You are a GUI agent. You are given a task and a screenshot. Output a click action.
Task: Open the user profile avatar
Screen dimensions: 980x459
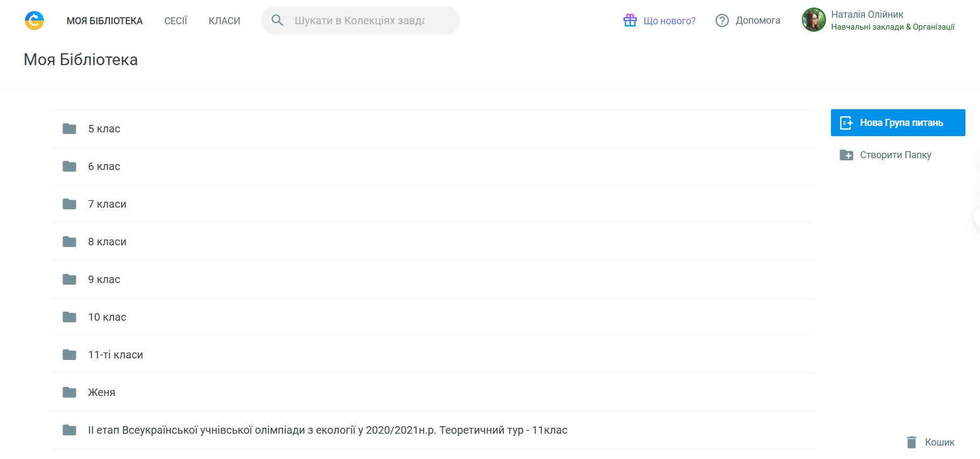coord(814,20)
